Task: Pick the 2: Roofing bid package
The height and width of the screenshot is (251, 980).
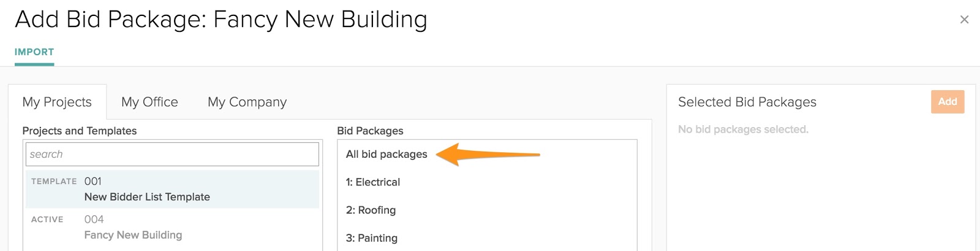Action: pyautogui.click(x=371, y=210)
